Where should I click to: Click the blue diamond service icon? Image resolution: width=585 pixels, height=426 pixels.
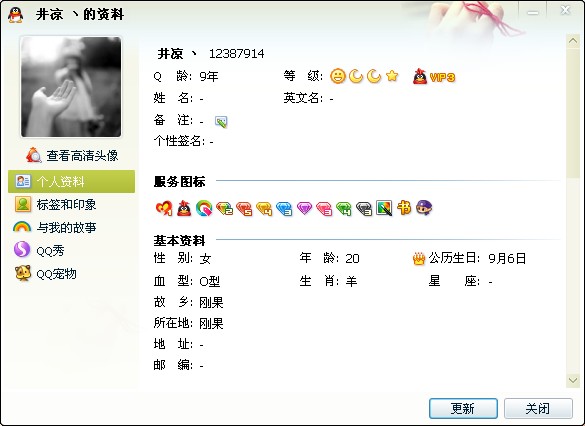[284, 209]
